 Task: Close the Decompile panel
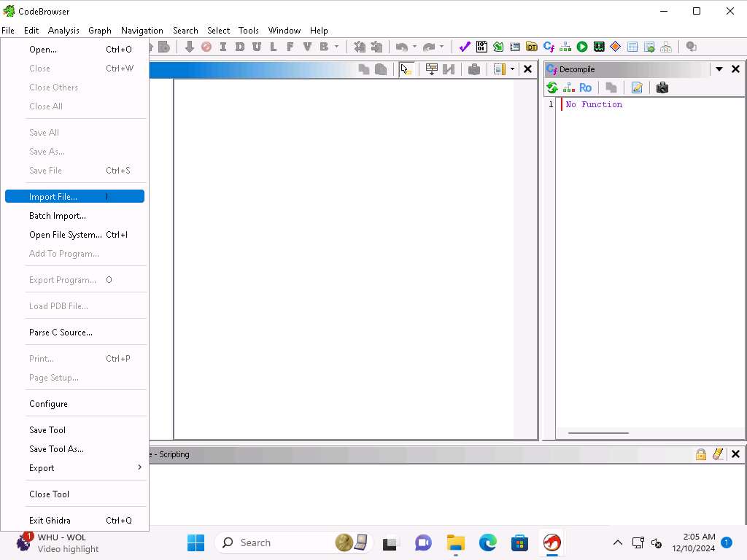tap(735, 69)
